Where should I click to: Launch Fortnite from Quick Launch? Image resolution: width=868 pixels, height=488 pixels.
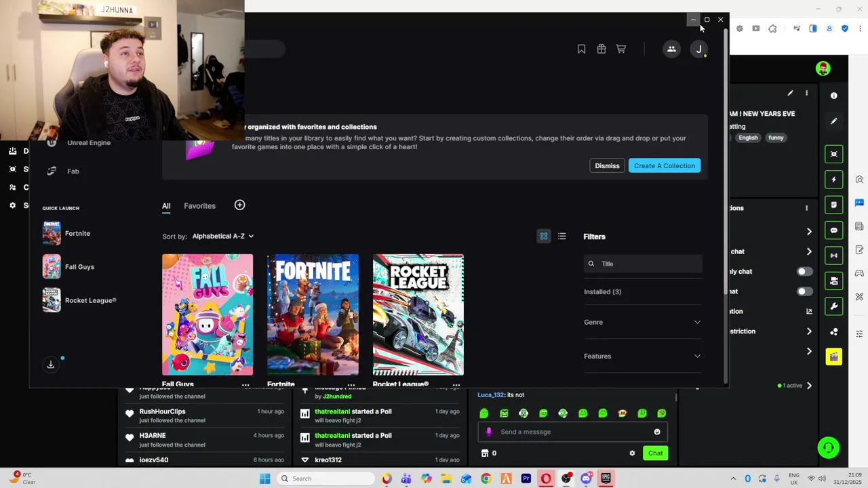tap(66, 233)
